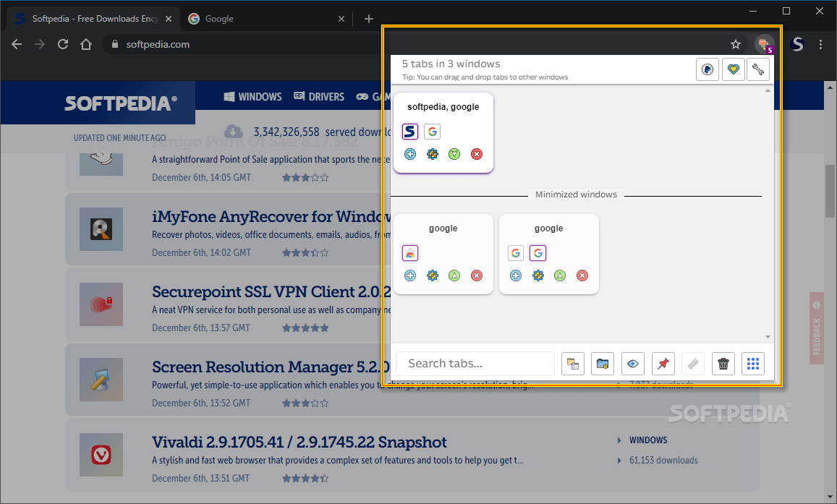Viewport: 837px width, 504px height.
Task: Click the Softpedia logo on the page
Action: pos(121,103)
